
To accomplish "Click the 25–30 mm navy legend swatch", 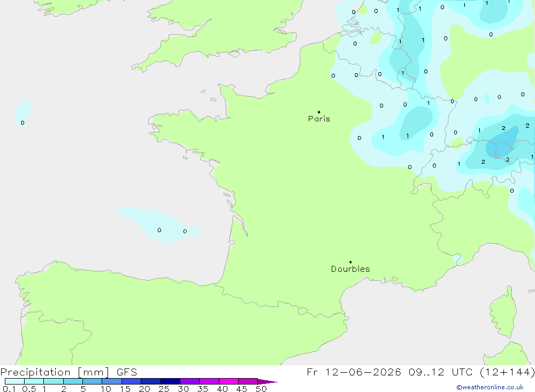I will 170,381.
